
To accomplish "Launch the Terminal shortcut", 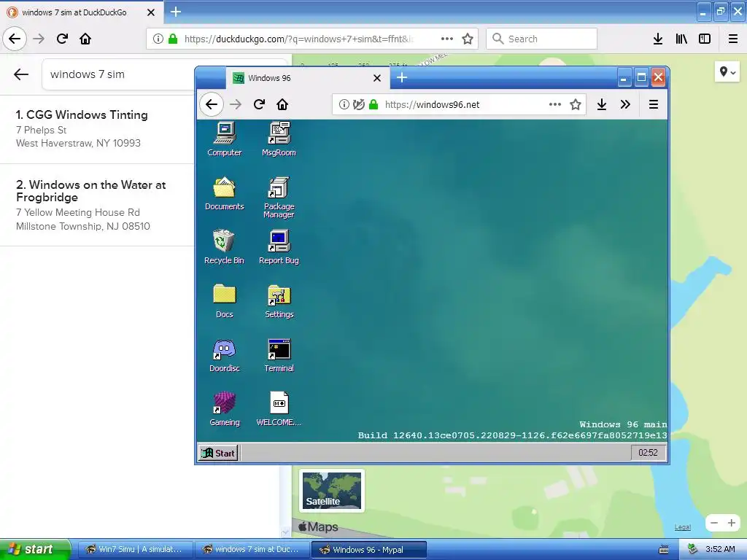I will pos(279,355).
